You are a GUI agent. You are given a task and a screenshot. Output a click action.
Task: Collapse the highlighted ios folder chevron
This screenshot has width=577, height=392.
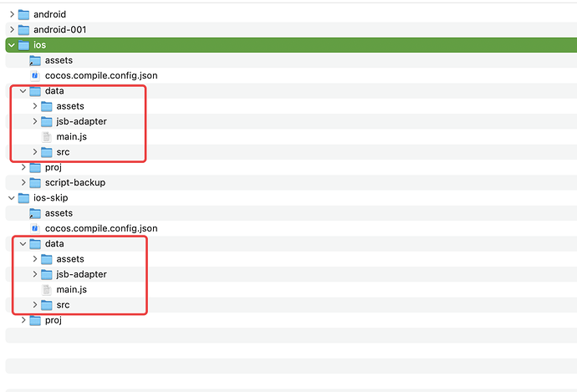12,45
